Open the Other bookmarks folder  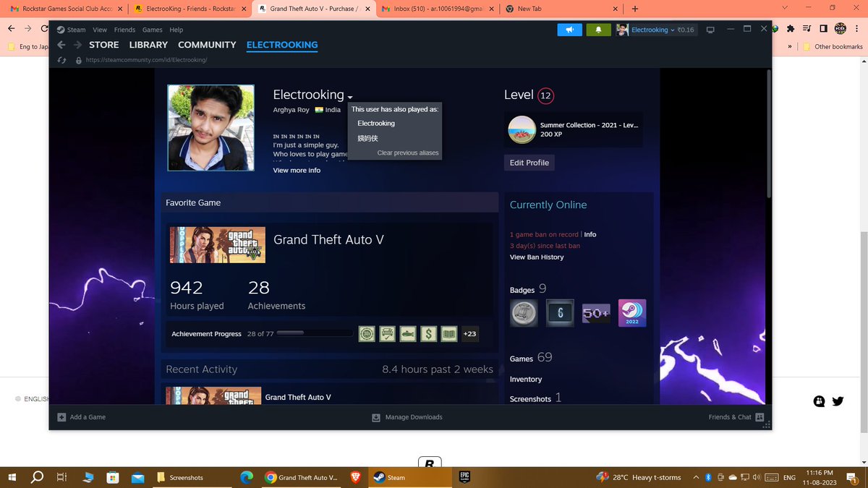click(833, 46)
